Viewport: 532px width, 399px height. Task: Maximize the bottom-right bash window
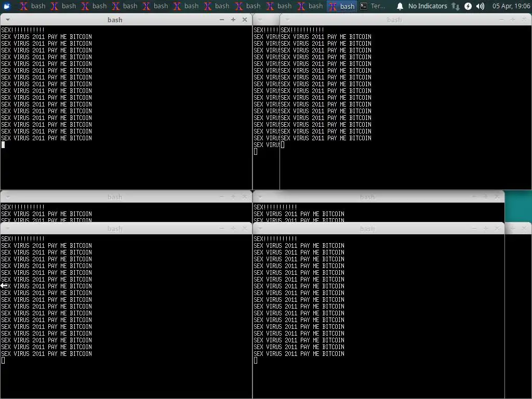tap(486, 229)
